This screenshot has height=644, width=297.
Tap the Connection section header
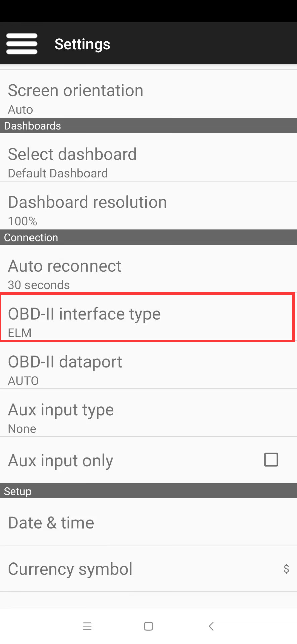point(31,237)
